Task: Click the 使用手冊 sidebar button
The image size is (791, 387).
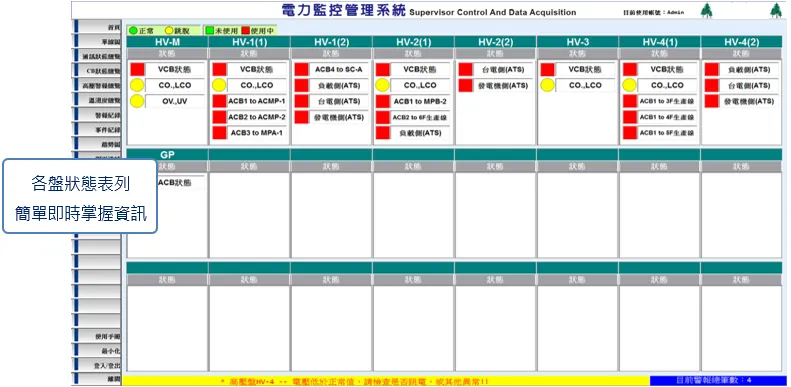Action: pyautogui.click(x=98, y=336)
